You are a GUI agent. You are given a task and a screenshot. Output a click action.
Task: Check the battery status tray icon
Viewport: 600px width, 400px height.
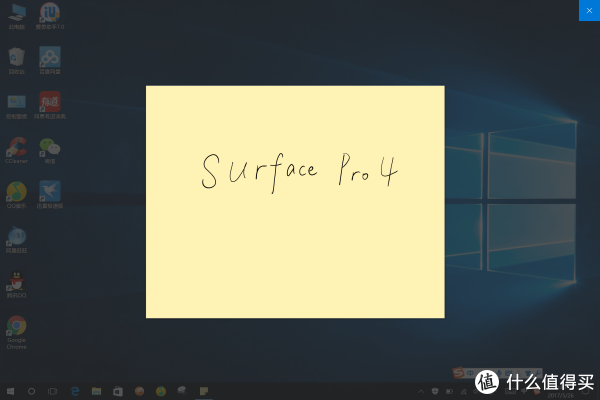coord(450,392)
